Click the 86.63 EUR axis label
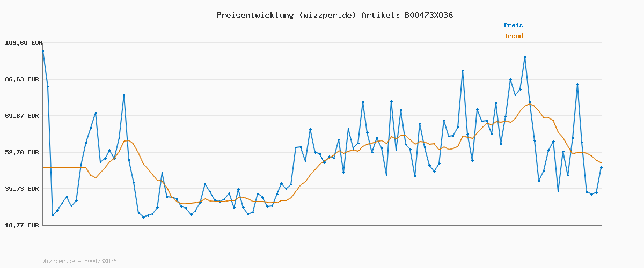 23,79
